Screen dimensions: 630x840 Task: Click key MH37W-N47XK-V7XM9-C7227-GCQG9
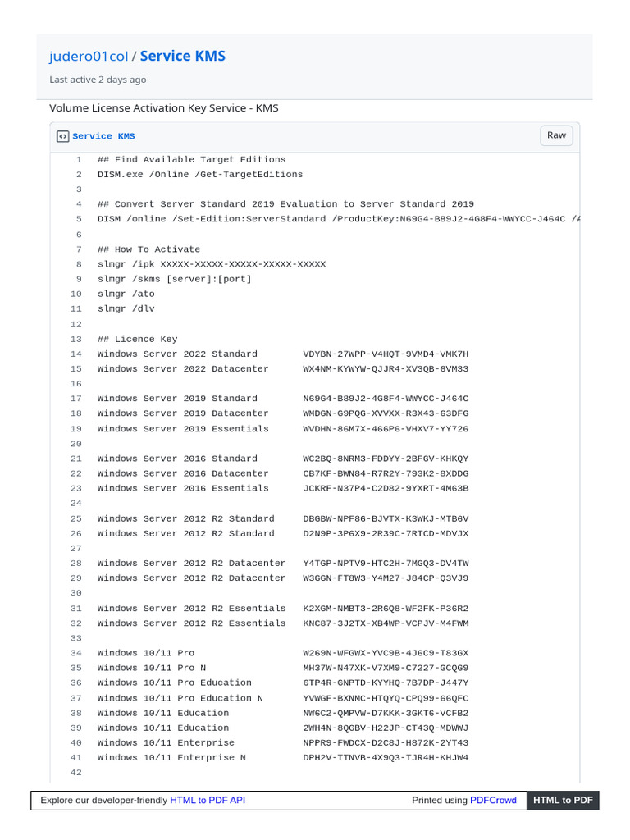pyautogui.click(x=386, y=668)
